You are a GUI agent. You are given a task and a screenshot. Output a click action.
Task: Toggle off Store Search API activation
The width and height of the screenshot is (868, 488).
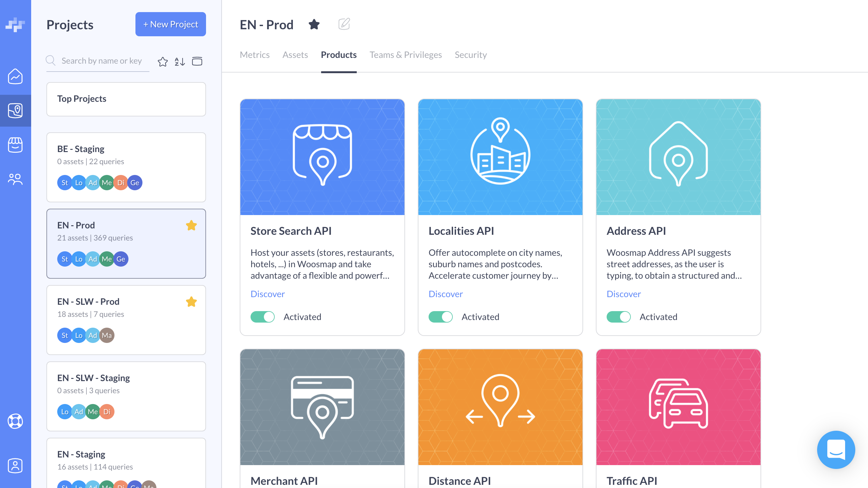(263, 317)
